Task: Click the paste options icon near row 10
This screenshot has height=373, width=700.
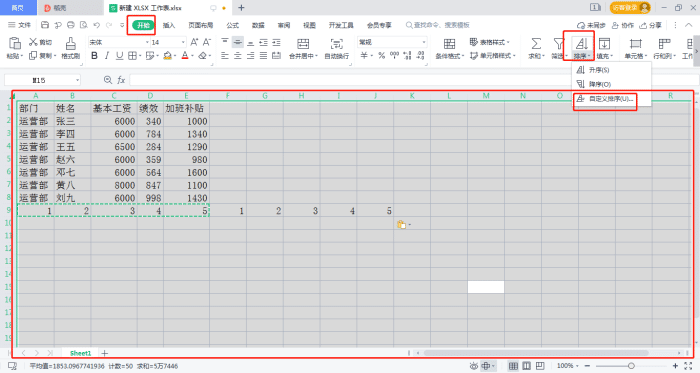Action: tap(402, 224)
